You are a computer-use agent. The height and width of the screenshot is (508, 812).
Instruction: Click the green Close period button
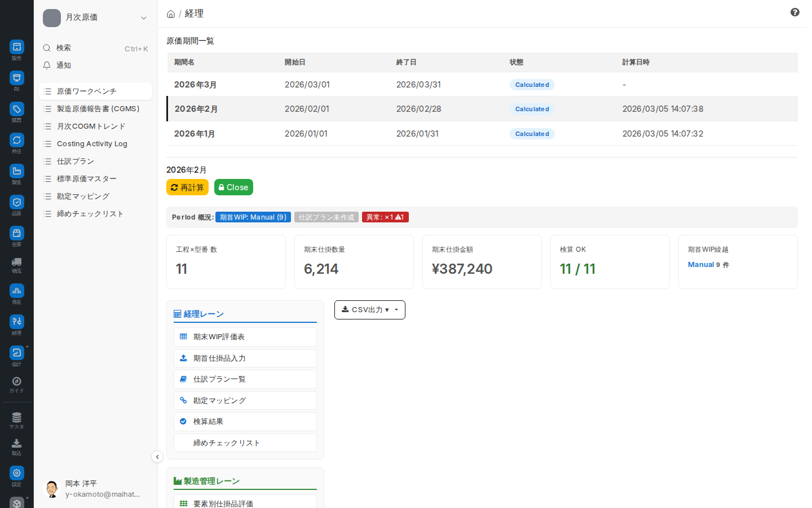coord(233,187)
